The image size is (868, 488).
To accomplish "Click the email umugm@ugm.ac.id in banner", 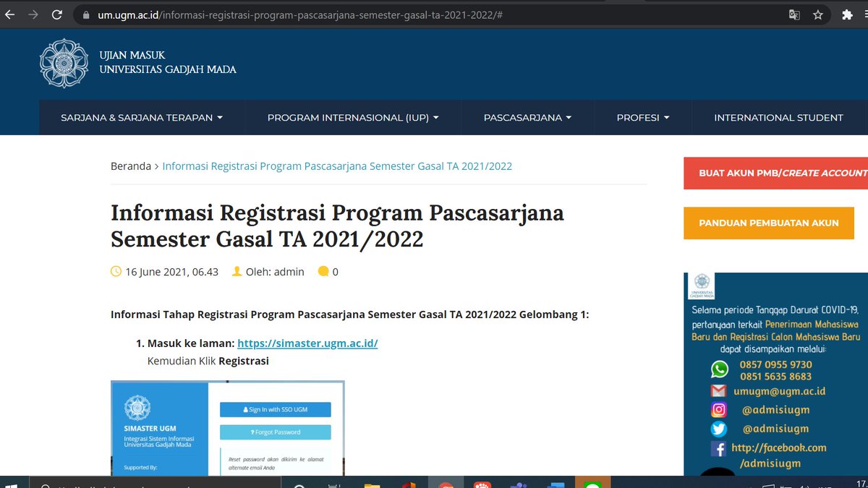I will 779,391.
